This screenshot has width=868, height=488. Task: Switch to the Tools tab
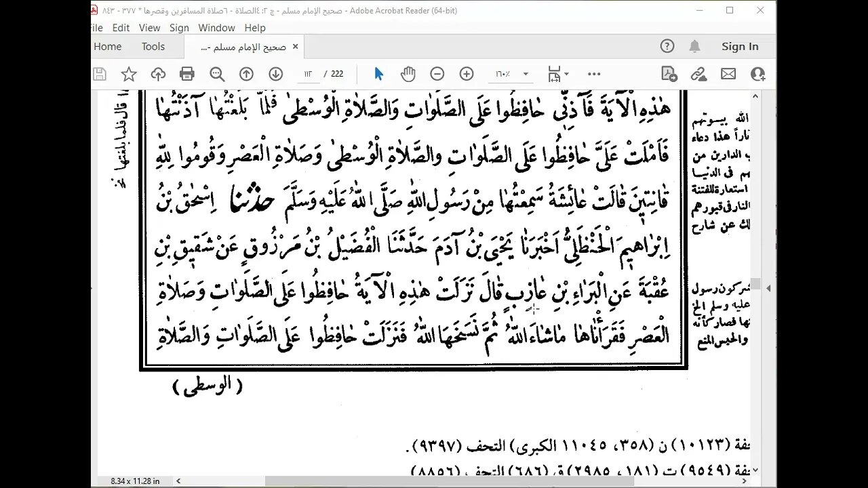[x=153, y=46]
